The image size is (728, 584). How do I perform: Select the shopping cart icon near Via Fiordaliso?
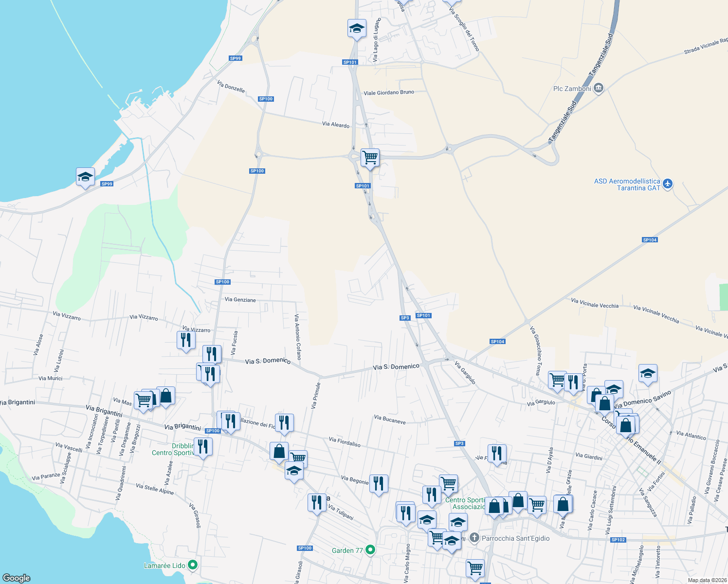click(297, 456)
